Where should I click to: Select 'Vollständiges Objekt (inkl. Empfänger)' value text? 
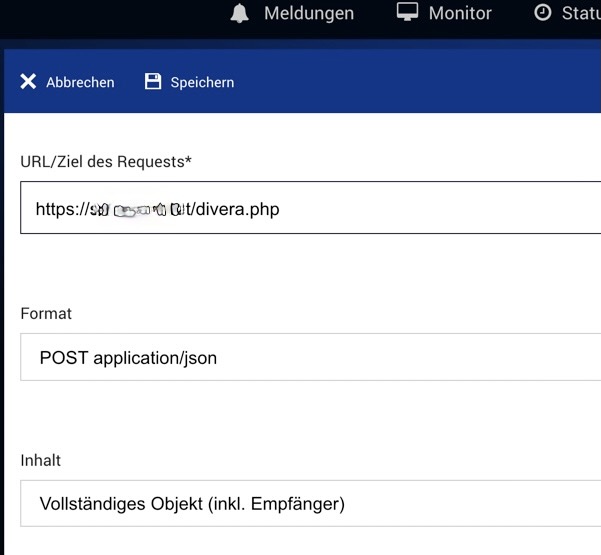pyautogui.click(x=192, y=504)
